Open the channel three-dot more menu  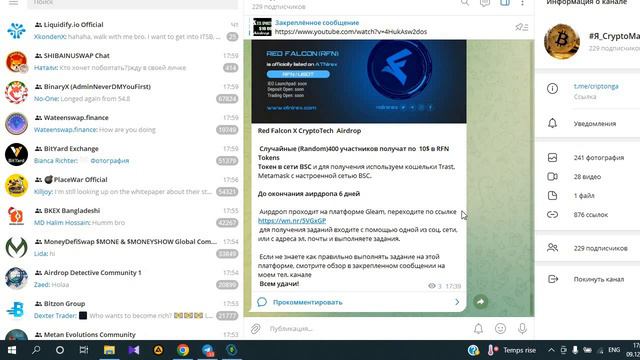tap(522, 2)
